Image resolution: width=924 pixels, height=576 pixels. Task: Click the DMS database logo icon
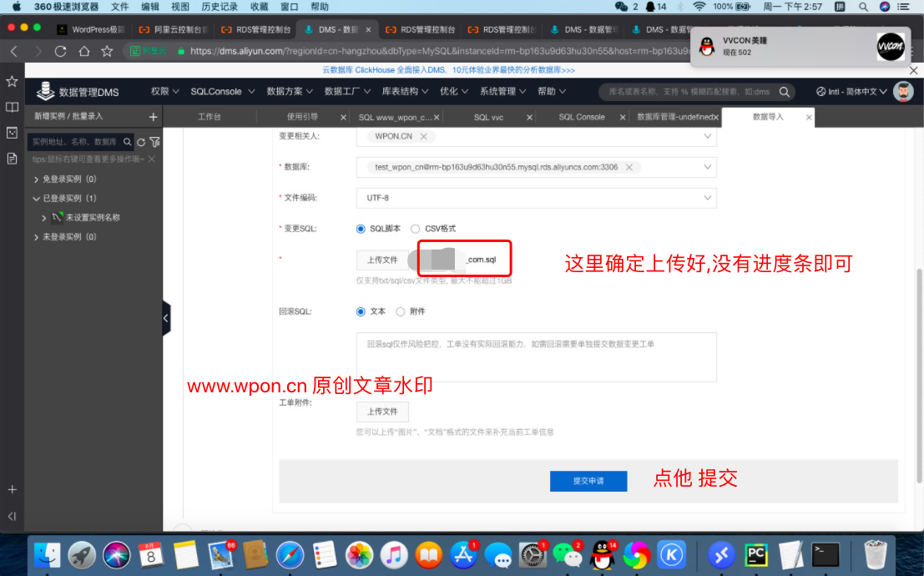pyautogui.click(x=45, y=91)
